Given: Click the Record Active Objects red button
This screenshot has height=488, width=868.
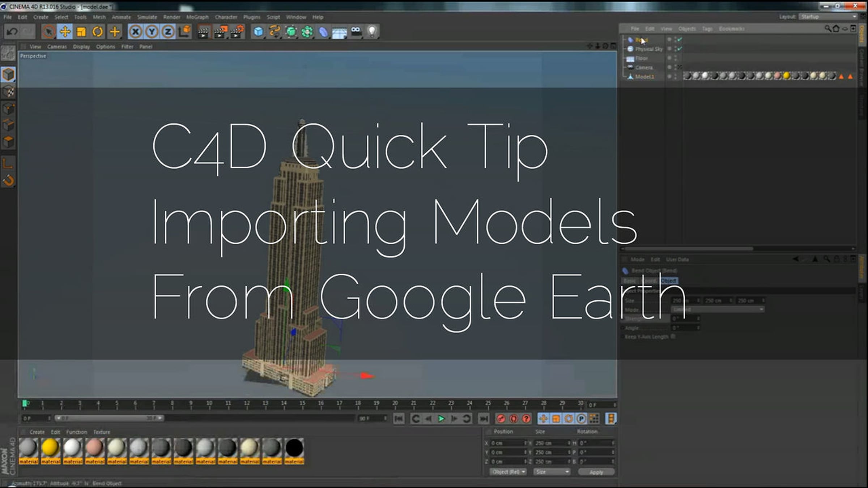Looking at the screenshot, I should (501, 419).
